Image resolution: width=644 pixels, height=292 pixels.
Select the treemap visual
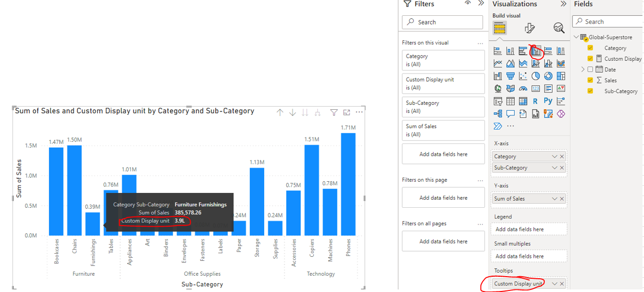(x=561, y=76)
